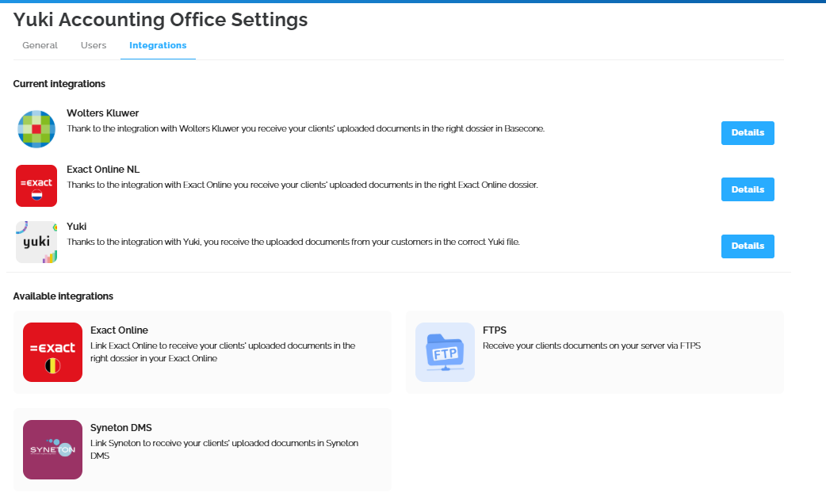The height and width of the screenshot is (504, 826).
Task: Select the Integrations tab
Action: (x=158, y=45)
